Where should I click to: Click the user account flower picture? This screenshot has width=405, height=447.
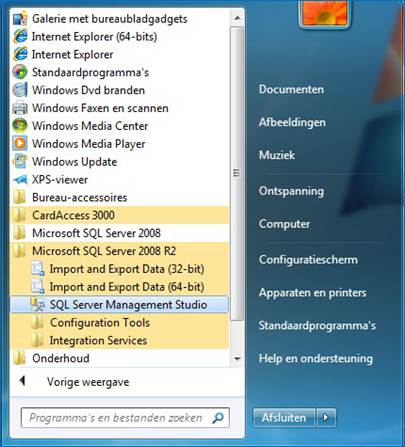pos(325,13)
